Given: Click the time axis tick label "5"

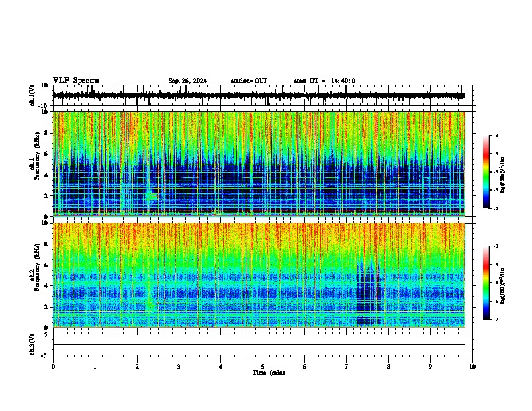Looking at the screenshot, I should pos(263,367).
